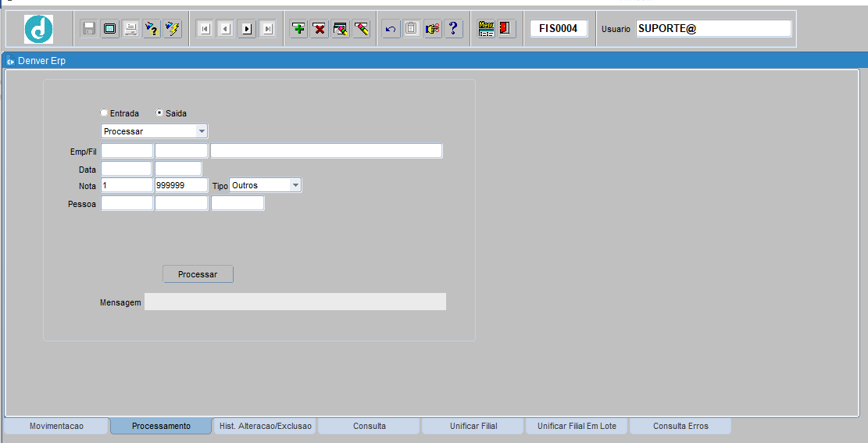Click the green plus insert record icon

coord(298,29)
